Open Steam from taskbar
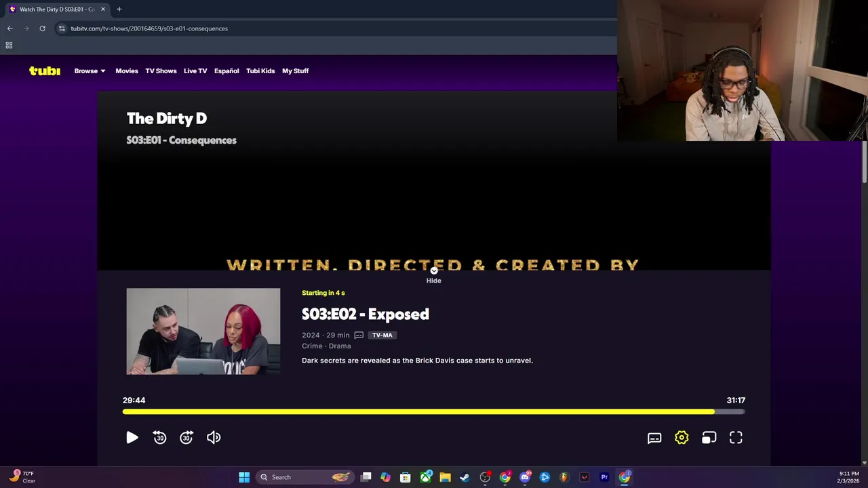This screenshot has width=868, height=488. pos(465,477)
